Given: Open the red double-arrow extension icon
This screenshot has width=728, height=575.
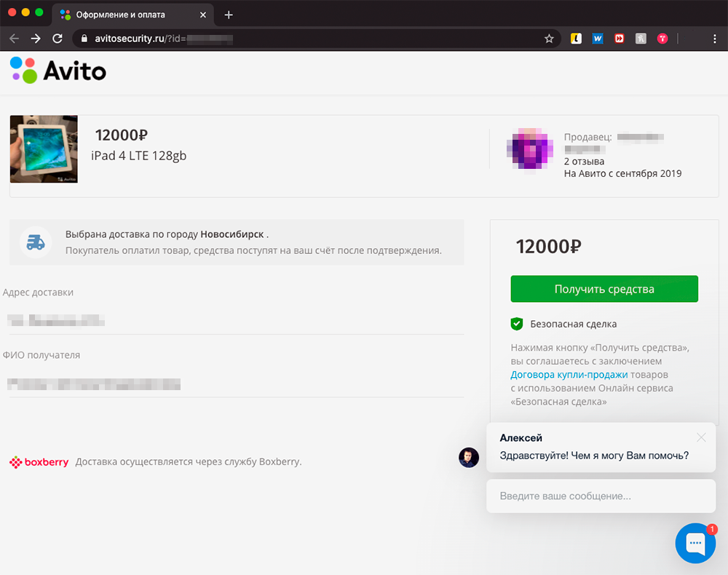Looking at the screenshot, I should (x=620, y=39).
